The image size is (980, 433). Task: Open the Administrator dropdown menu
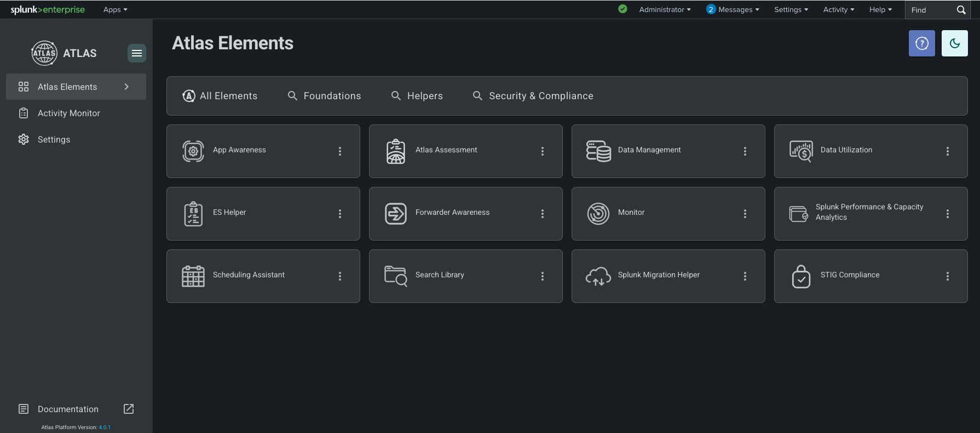pos(665,9)
